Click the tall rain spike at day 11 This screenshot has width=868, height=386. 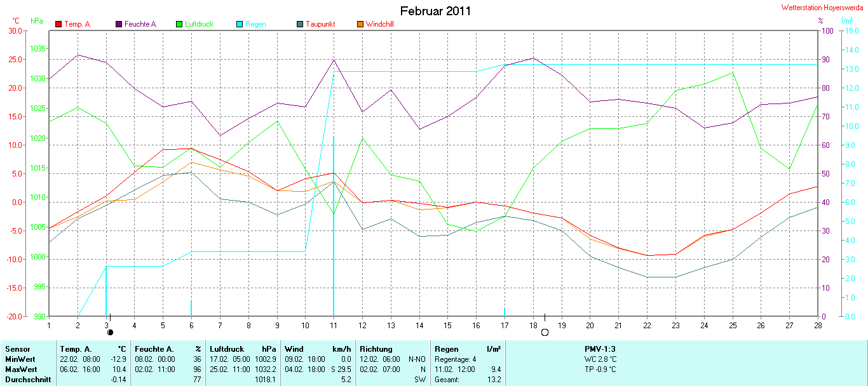click(334, 222)
